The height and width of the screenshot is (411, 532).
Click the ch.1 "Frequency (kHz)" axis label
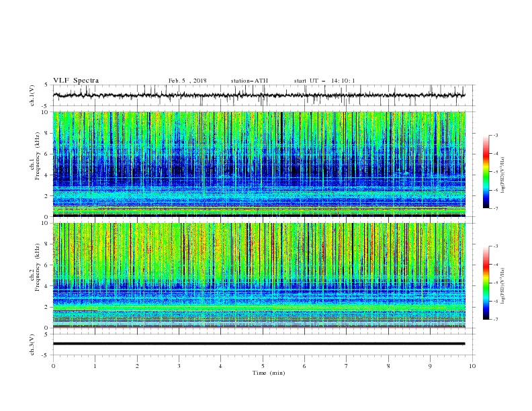38,155
